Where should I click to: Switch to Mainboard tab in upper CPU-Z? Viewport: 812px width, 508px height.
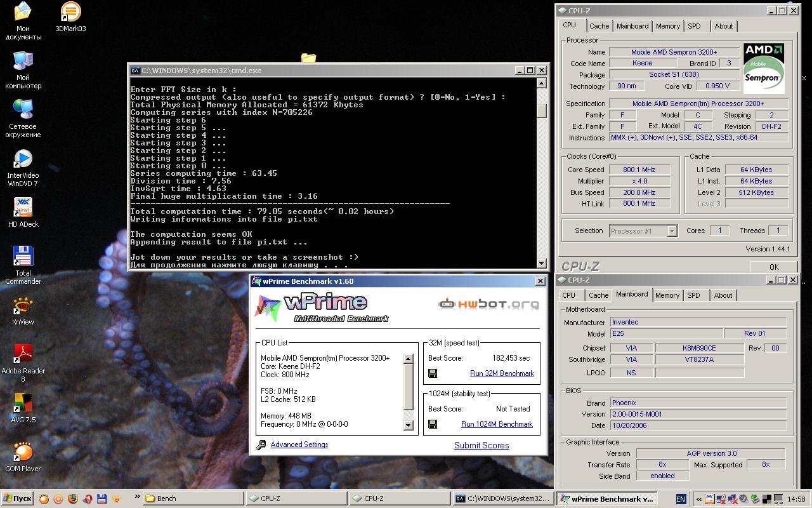tap(632, 26)
